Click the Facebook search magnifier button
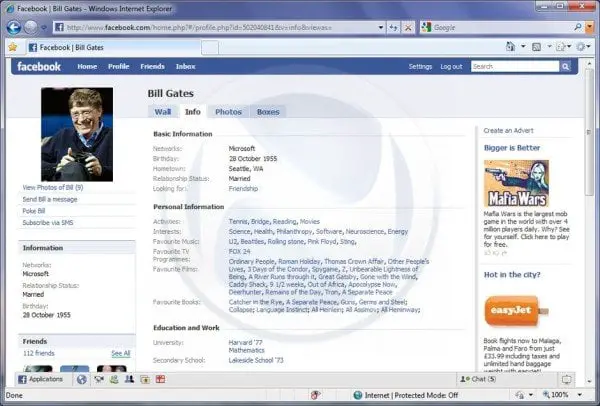 [x=566, y=67]
